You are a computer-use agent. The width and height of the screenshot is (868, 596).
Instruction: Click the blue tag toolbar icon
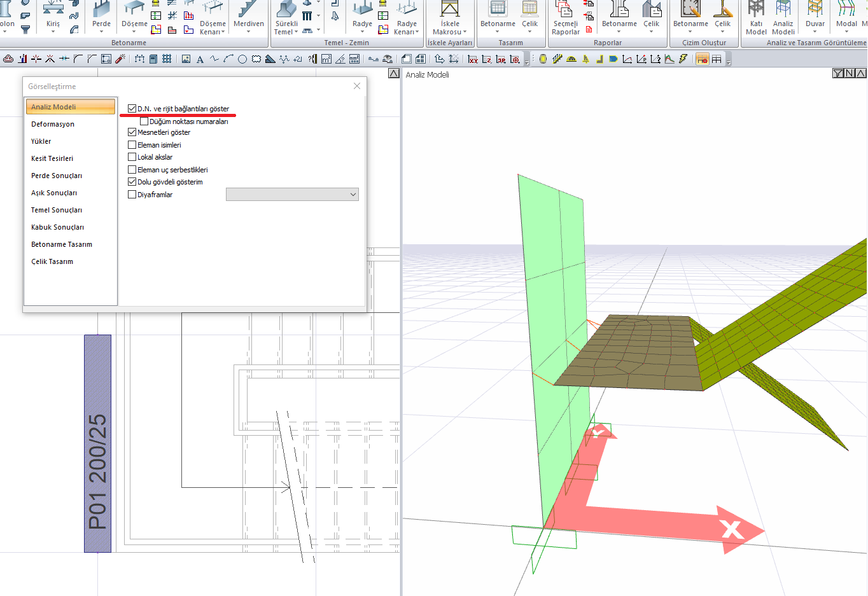coord(613,59)
